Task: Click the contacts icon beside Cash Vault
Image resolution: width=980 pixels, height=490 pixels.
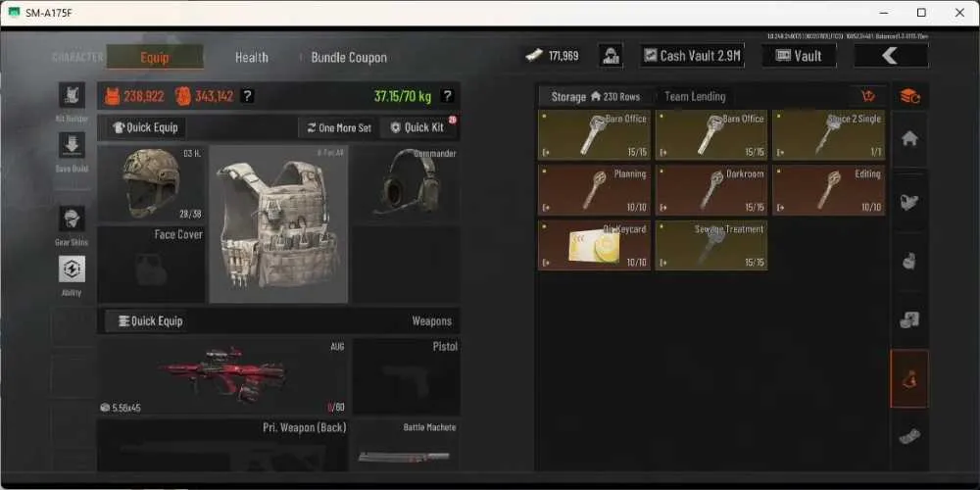Action: coord(611,56)
